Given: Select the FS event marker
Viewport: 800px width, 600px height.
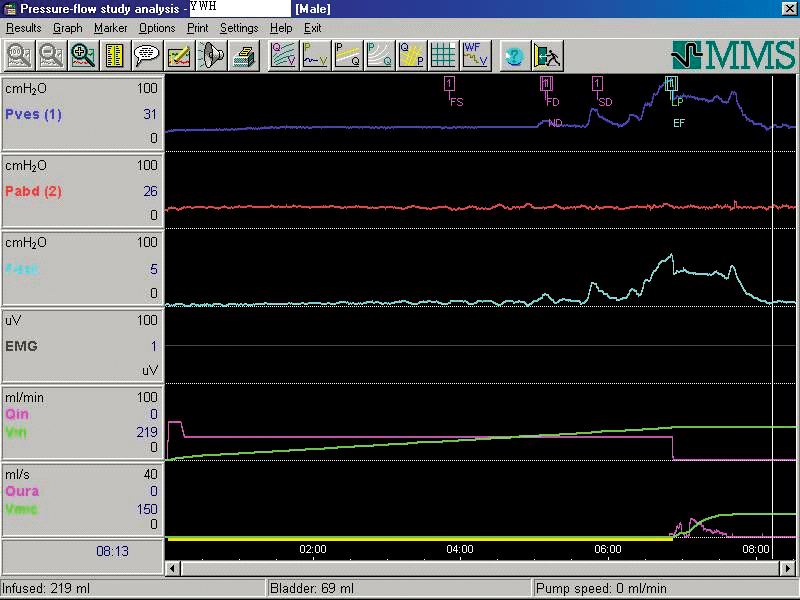Looking at the screenshot, I should pos(449,83).
